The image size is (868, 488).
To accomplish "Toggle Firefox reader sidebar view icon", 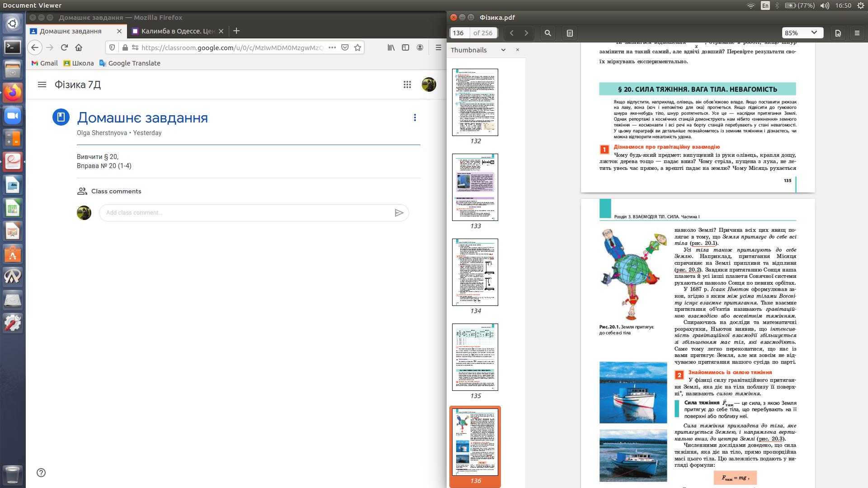I will point(406,47).
